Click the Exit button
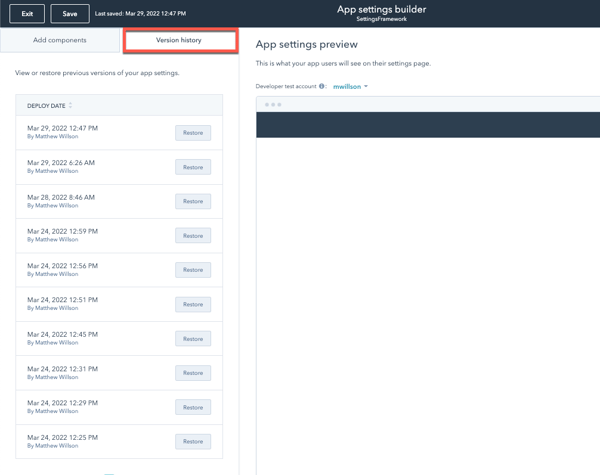Viewport: 600px width, 475px height. pos(27,14)
